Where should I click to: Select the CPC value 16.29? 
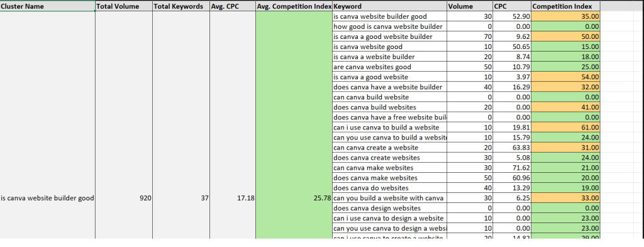(x=512, y=87)
